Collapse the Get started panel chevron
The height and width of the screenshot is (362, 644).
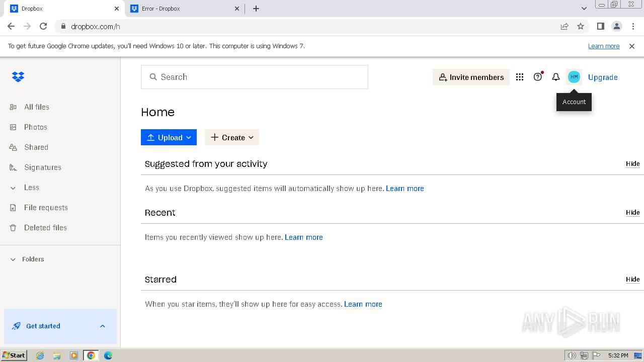click(x=103, y=326)
